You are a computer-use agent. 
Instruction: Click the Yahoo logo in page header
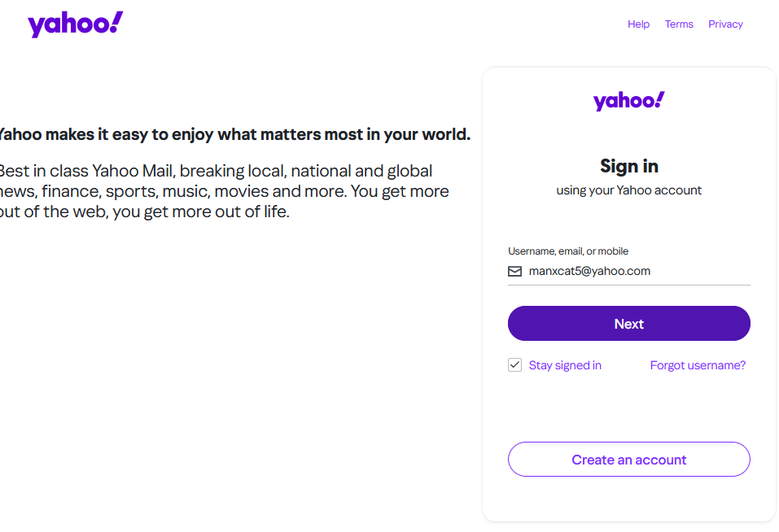[x=75, y=24]
